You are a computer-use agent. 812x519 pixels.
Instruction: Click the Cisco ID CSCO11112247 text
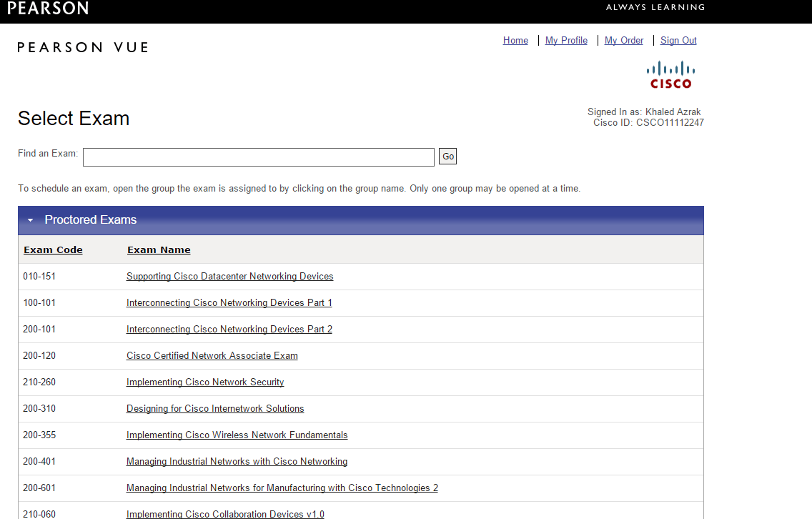pos(648,123)
